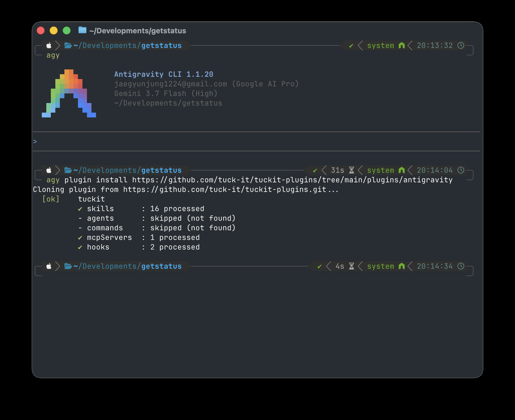
Task: Click the green zoom window button
Action: pyautogui.click(x=67, y=31)
